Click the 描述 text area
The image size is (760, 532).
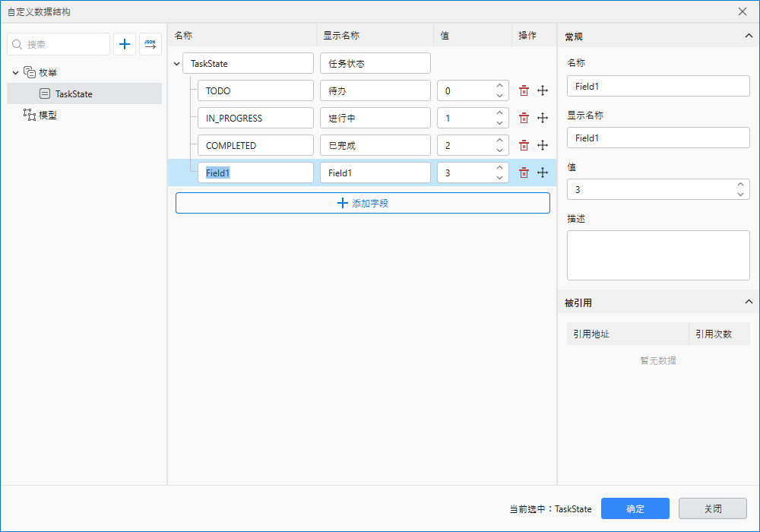pos(658,255)
